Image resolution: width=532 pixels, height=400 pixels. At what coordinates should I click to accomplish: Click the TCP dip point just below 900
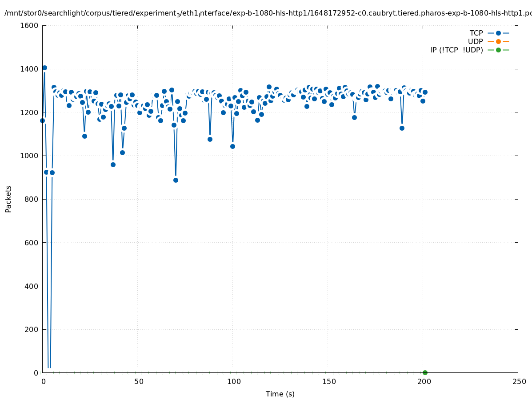point(176,180)
